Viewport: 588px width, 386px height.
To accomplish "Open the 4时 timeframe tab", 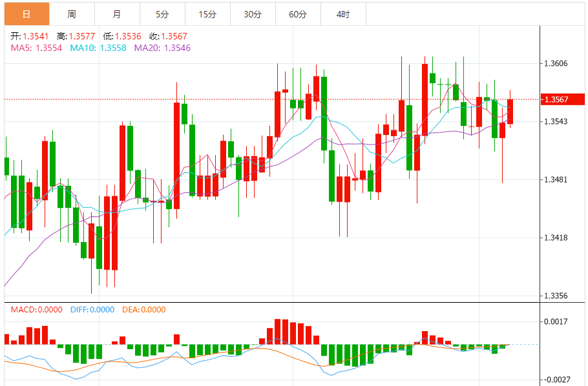I will pyautogui.click(x=343, y=14).
